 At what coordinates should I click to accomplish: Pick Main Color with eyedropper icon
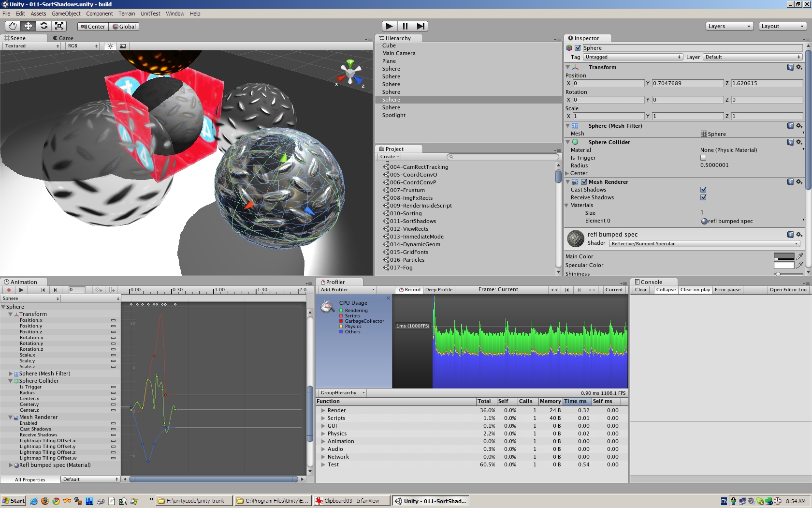800,256
